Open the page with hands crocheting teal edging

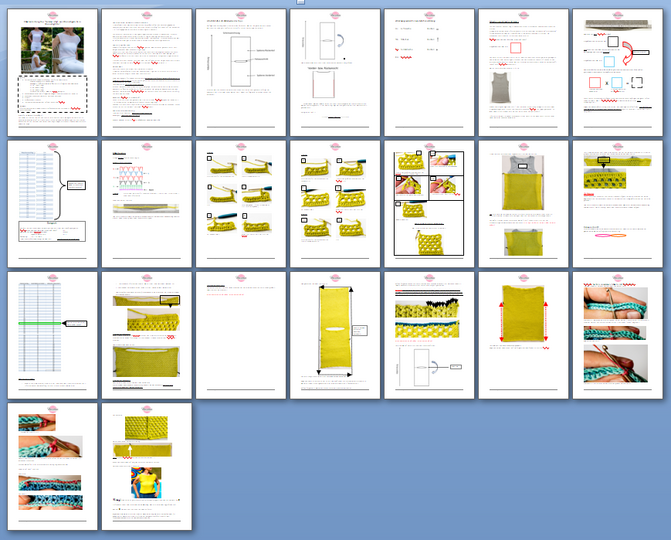pos(616,333)
